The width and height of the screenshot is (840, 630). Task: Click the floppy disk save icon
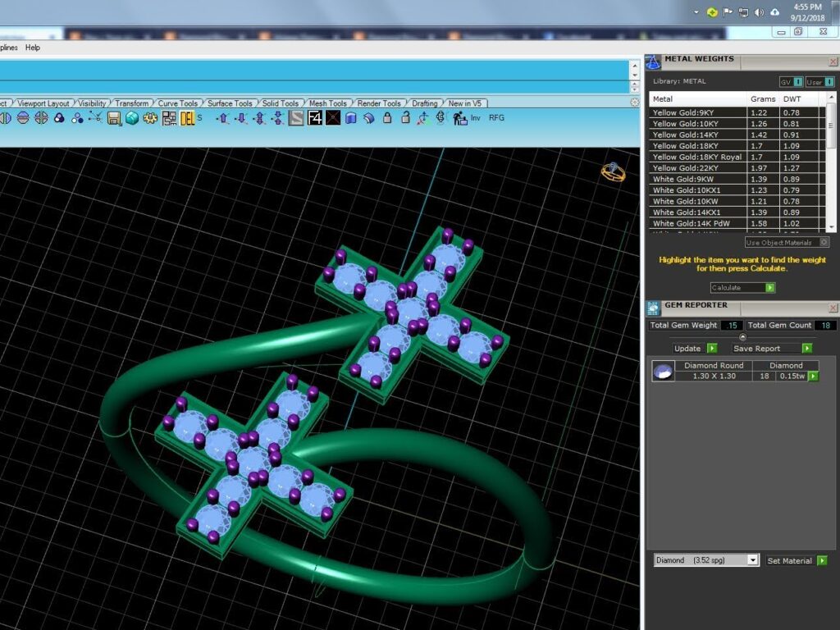[113, 118]
